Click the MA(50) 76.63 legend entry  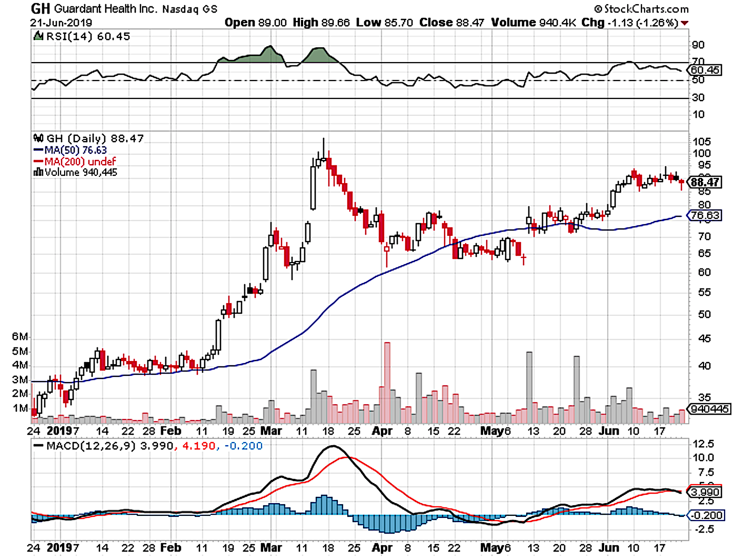(75, 151)
